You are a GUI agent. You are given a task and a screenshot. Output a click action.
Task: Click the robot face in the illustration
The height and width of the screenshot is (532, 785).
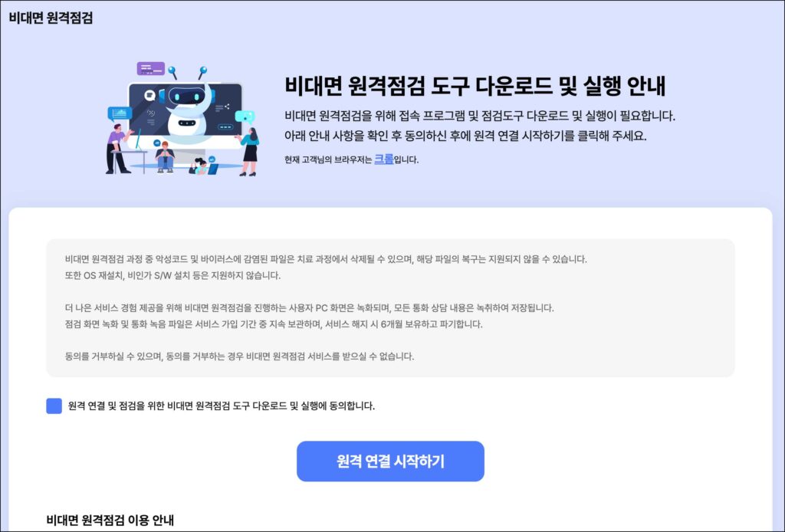click(x=187, y=97)
